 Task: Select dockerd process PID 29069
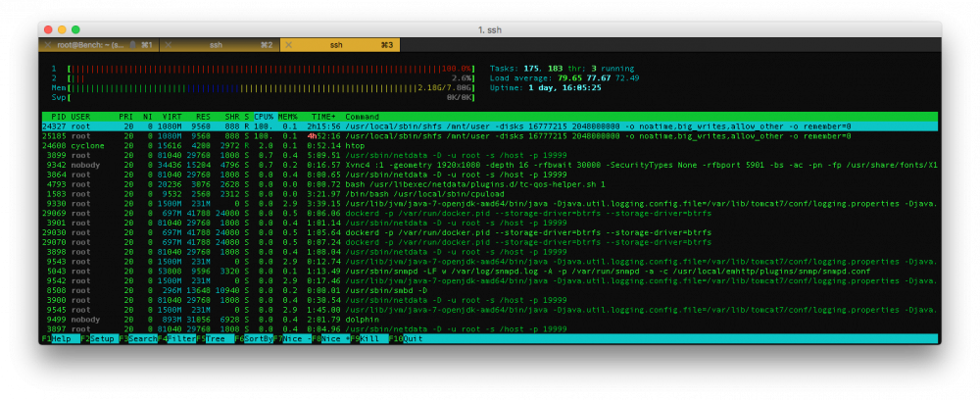(x=490, y=213)
